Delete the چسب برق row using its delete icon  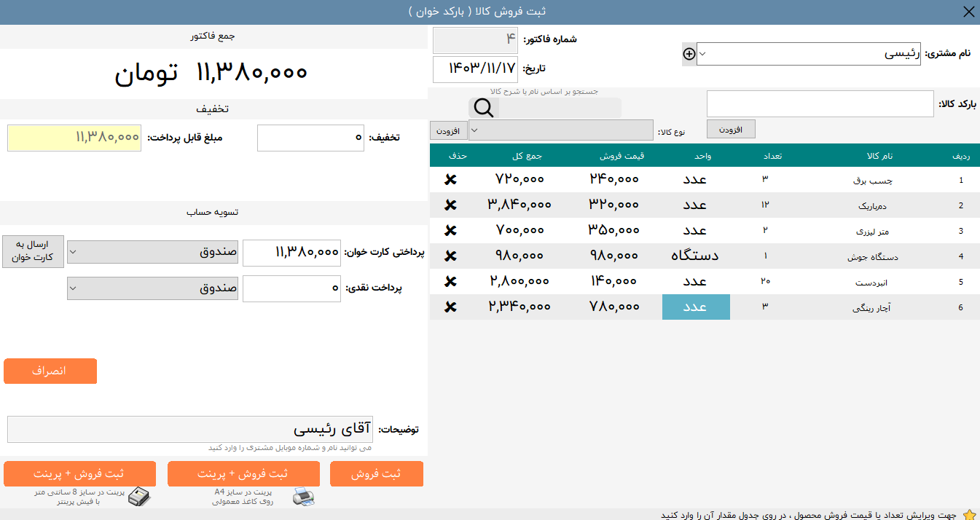pos(451,179)
